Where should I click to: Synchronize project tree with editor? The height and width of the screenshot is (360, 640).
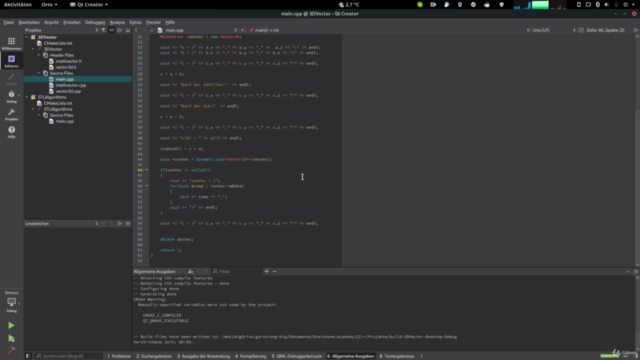click(x=111, y=30)
